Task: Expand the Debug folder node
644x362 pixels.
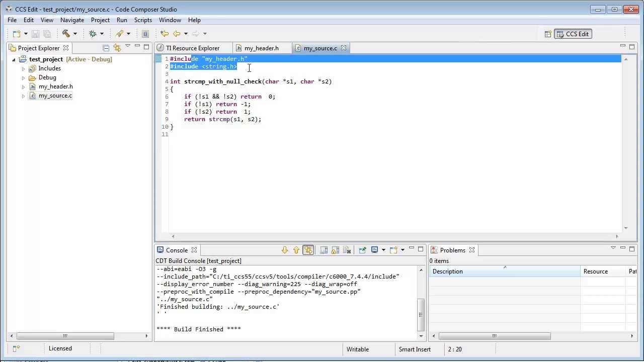Action: pyautogui.click(x=23, y=78)
